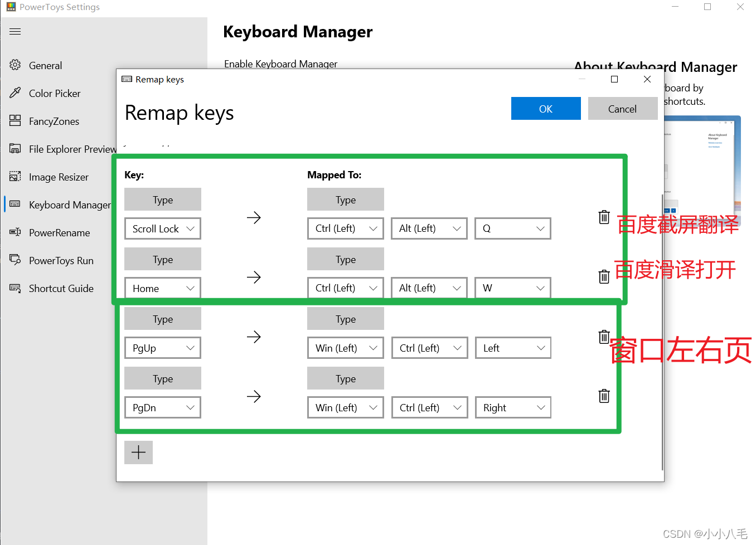Delete the PgDn remapping row
The width and height of the screenshot is (756, 545).
tap(604, 396)
